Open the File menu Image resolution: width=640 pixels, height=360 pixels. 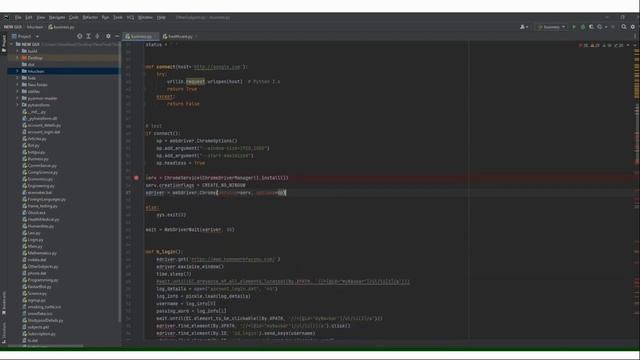click(x=18, y=18)
